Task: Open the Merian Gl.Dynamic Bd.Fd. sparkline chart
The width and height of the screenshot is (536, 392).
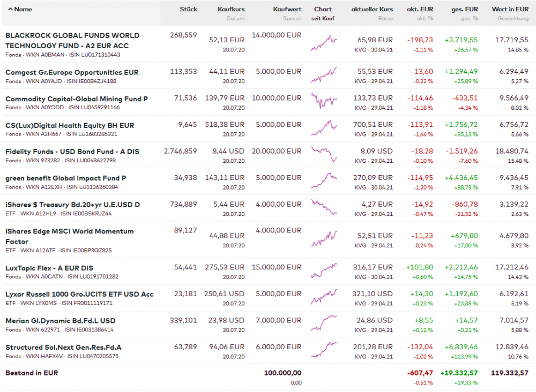Action: 324,323
